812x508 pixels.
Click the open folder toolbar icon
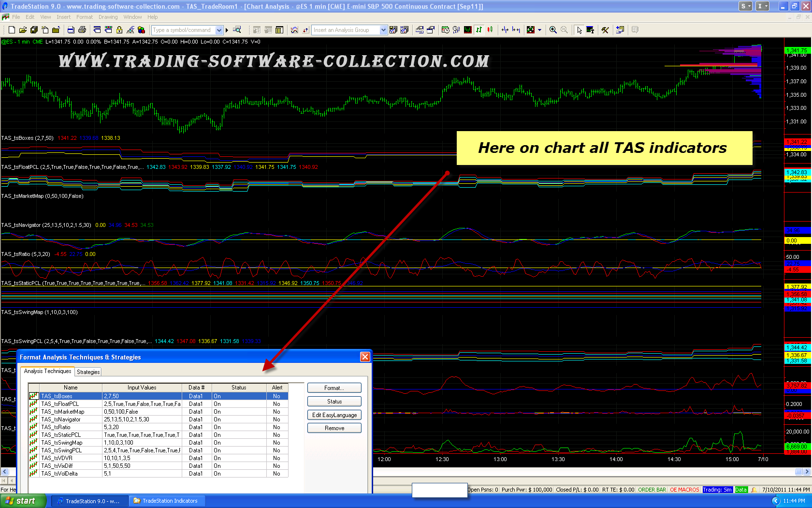tap(23, 30)
